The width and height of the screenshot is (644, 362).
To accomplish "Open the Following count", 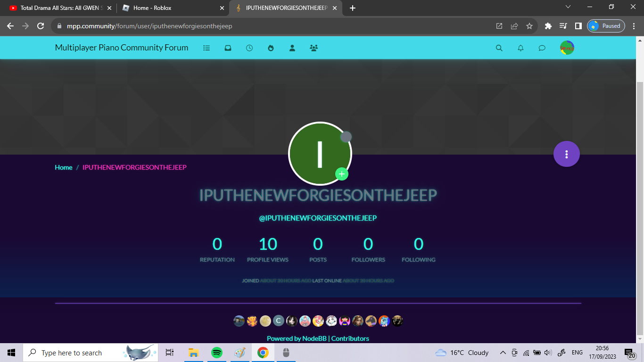I will point(419,244).
